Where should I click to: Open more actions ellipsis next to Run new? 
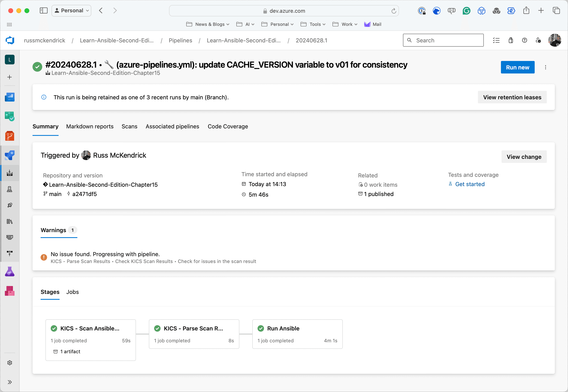(x=545, y=67)
